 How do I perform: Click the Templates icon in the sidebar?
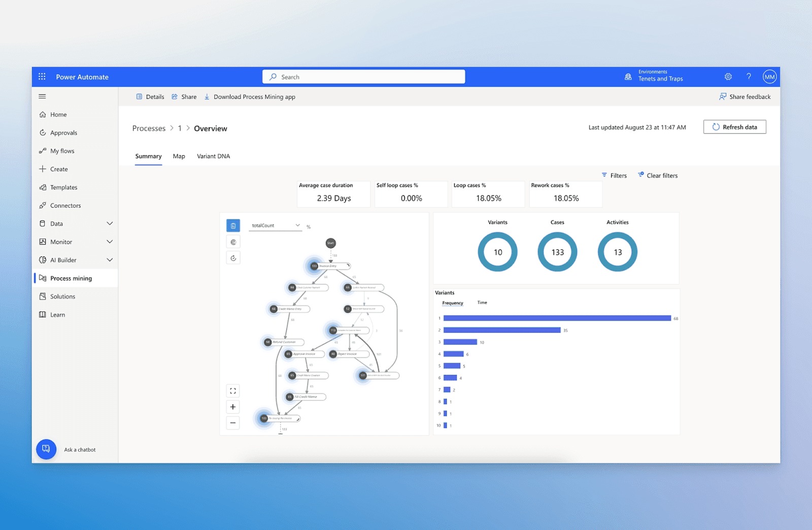tap(44, 187)
